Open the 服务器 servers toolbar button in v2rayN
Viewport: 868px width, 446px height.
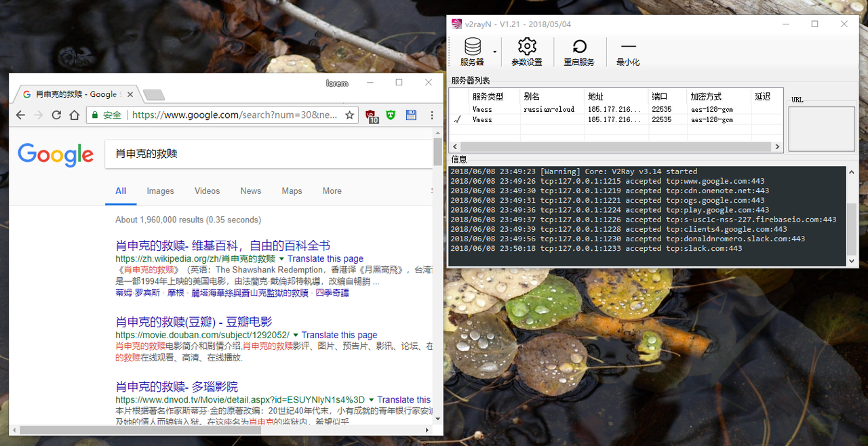472,52
